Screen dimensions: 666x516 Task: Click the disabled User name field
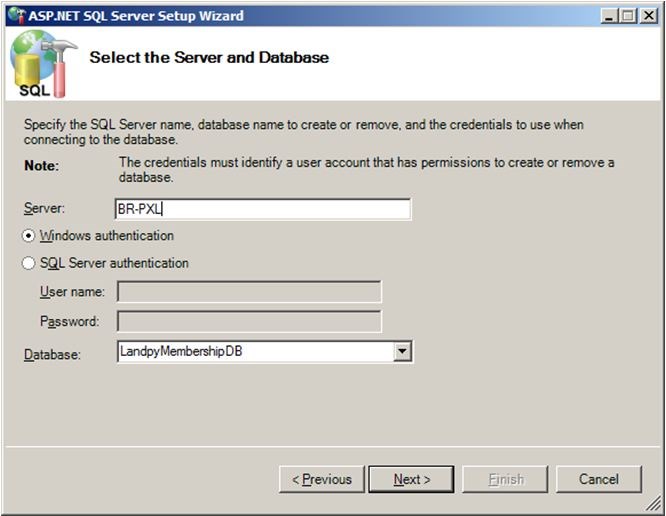[x=249, y=292]
